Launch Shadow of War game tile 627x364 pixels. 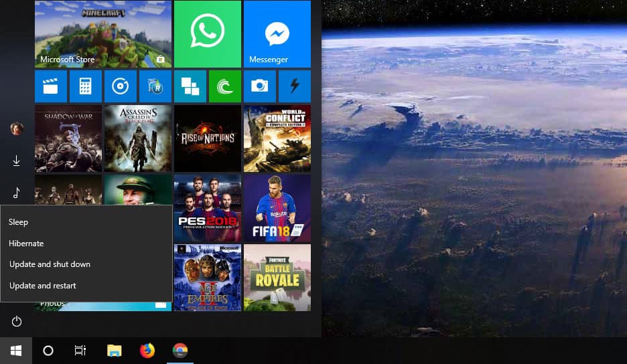68,139
